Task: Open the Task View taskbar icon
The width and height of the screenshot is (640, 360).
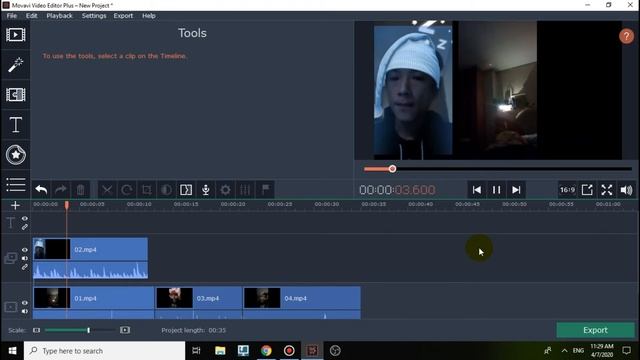Action: pyautogui.click(x=196, y=351)
